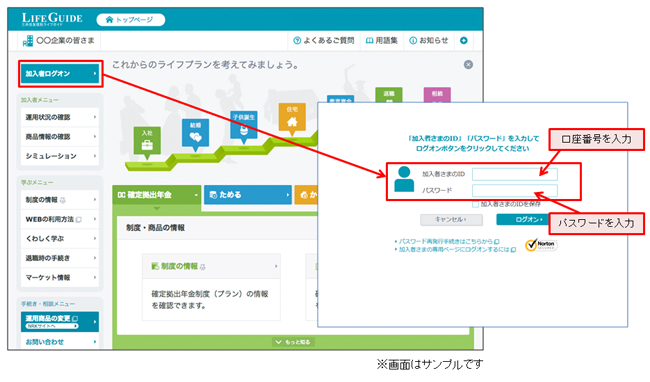Open お問い合わせ sidebar item
This screenshot has height=382, width=650.
point(60,342)
